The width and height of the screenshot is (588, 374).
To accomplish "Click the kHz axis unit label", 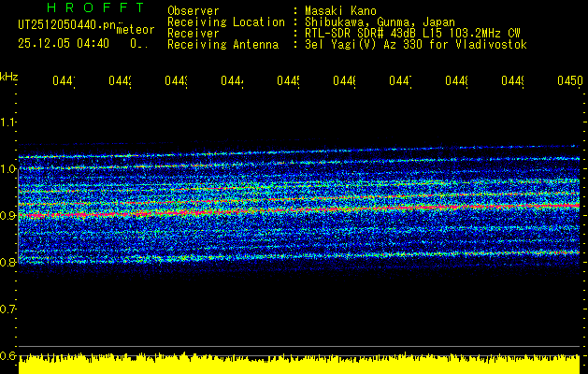I will [x=9, y=76].
